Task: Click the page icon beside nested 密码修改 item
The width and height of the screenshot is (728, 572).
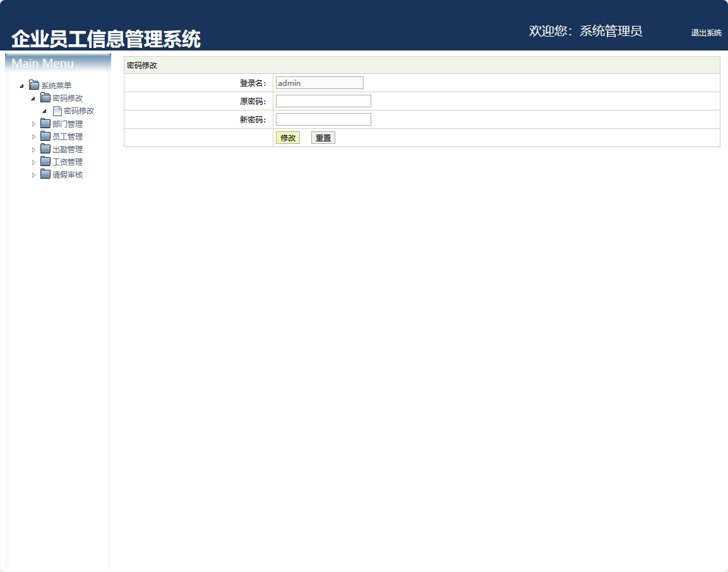Action: tap(56, 110)
